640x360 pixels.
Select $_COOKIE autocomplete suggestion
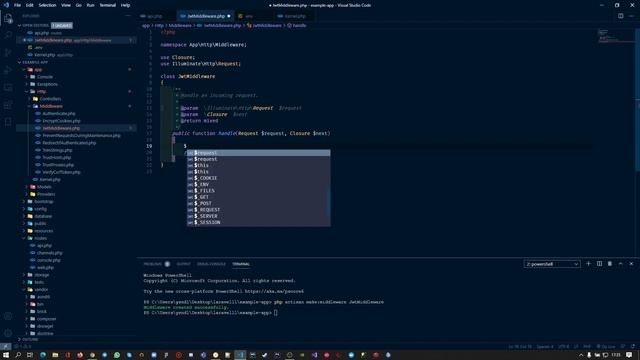[258, 178]
